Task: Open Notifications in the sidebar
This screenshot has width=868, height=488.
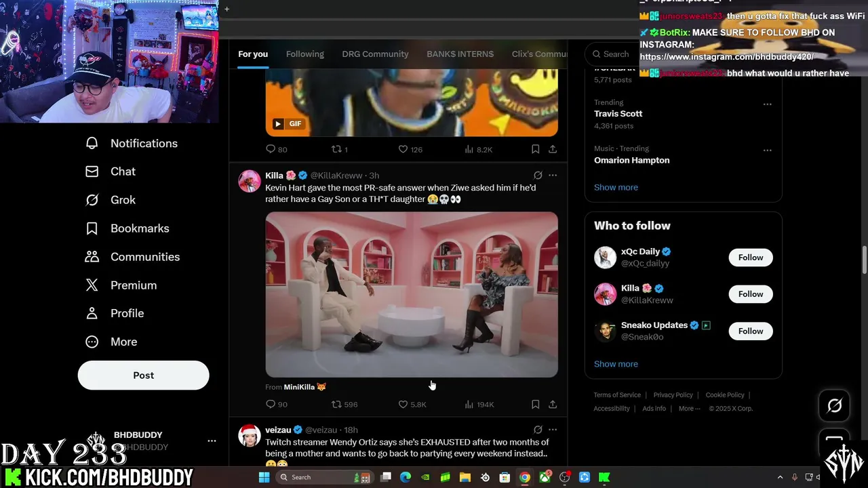Action: [132, 143]
